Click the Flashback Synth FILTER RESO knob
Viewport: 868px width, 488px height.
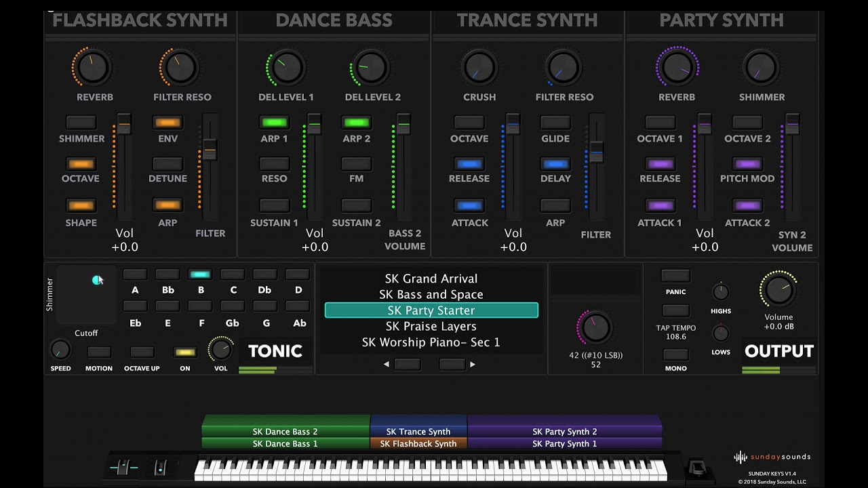(x=180, y=67)
